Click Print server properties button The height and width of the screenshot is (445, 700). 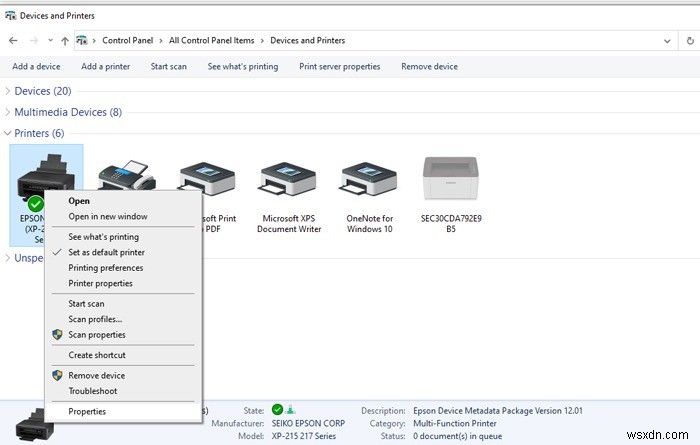[x=339, y=66]
